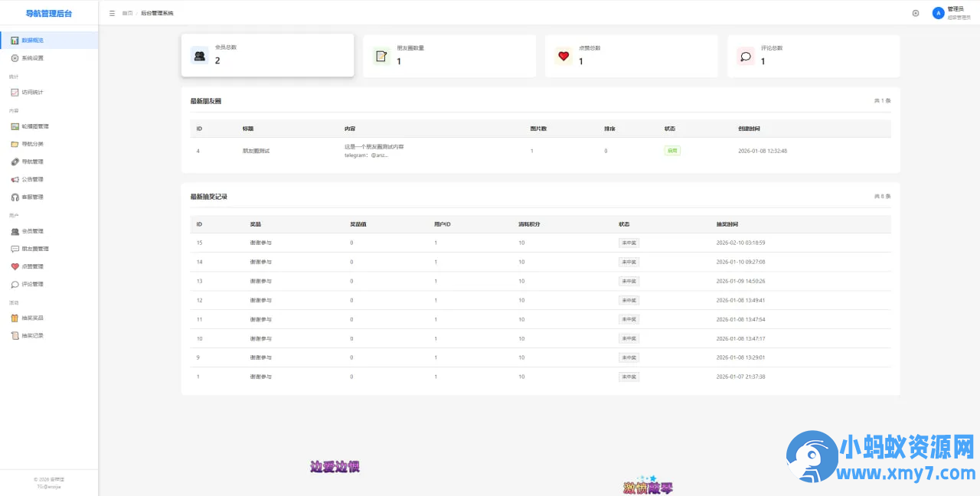This screenshot has width=980, height=496.
Task: Click the 系统设置 gear icon in sidebar
Action: pyautogui.click(x=15, y=58)
